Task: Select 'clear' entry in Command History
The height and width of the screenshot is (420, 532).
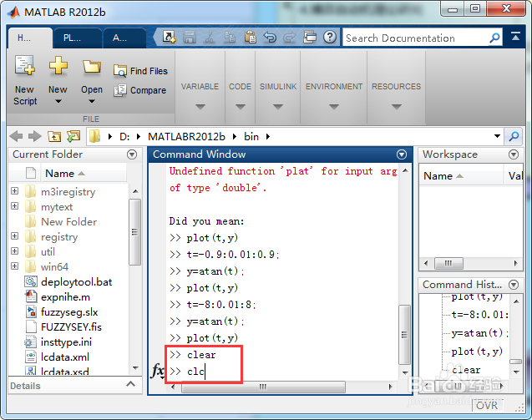Action: [x=466, y=369]
